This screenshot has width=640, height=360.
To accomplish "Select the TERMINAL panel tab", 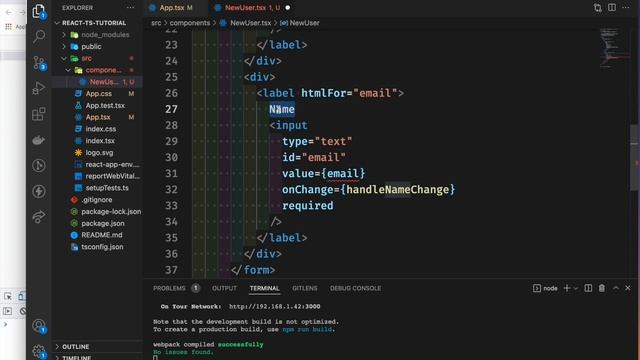I will 264,288.
